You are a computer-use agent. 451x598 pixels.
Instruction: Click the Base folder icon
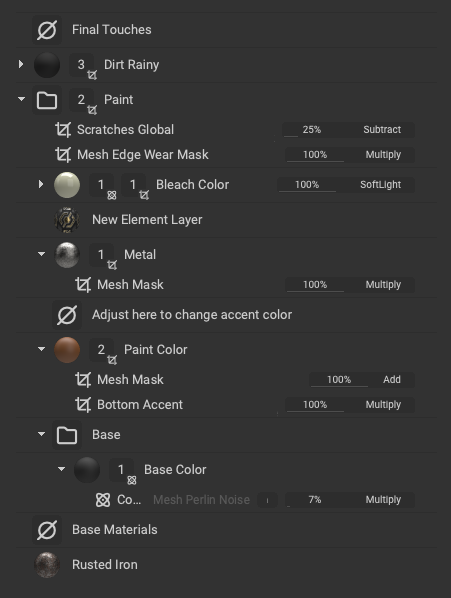coord(67,435)
